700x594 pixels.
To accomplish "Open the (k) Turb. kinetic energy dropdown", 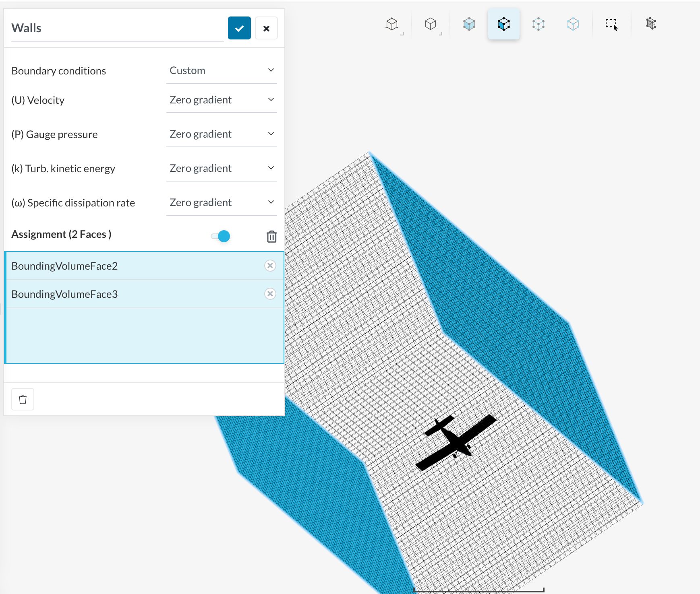I will [x=222, y=169].
